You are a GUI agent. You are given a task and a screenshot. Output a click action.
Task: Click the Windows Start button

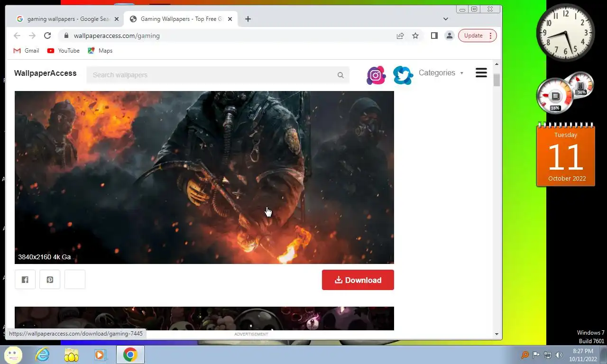click(13, 355)
